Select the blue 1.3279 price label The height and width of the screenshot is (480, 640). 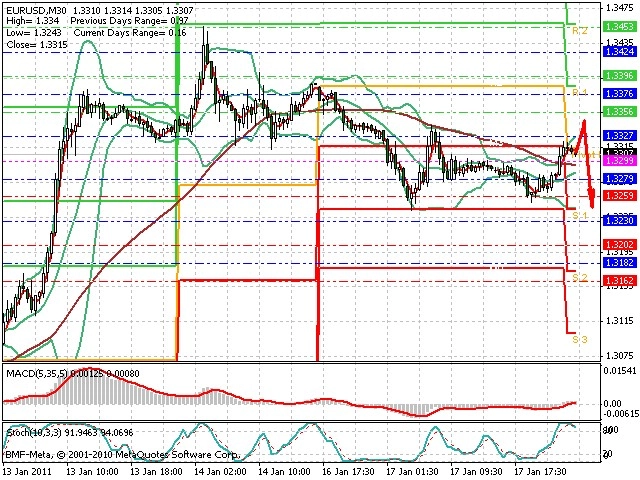pyautogui.click(x=620, y=179)
